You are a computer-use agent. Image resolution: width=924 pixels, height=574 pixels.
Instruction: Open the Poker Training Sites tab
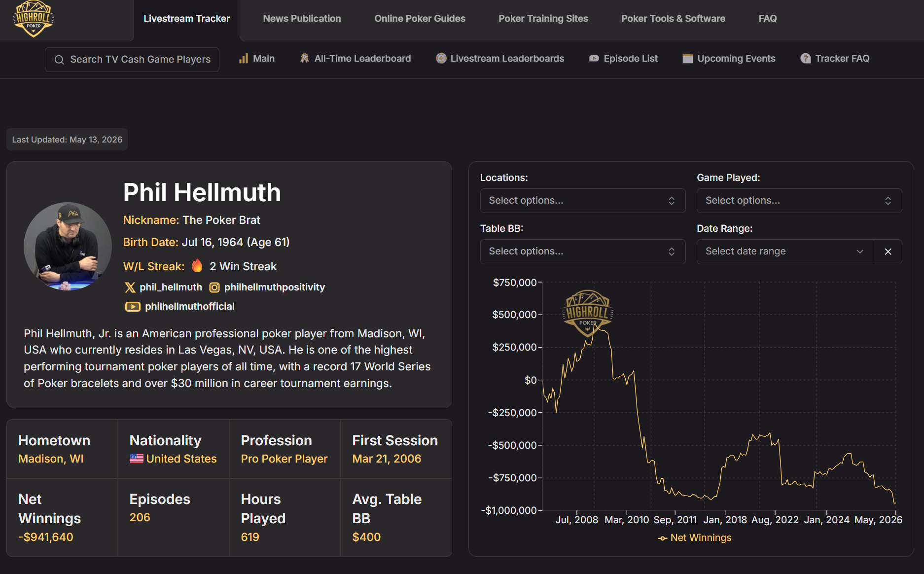pos(543,19)
